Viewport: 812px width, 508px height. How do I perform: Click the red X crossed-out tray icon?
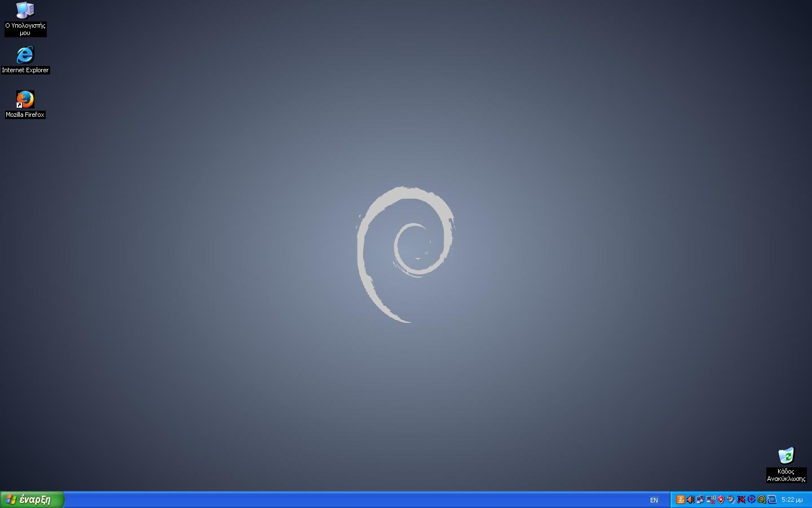741,500
